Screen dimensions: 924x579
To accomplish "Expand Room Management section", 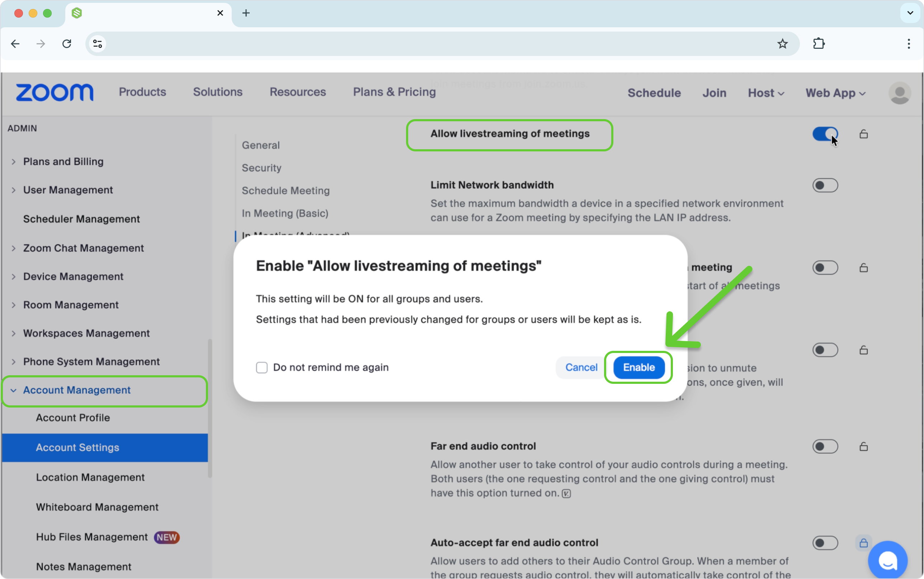I will [13, 305].
